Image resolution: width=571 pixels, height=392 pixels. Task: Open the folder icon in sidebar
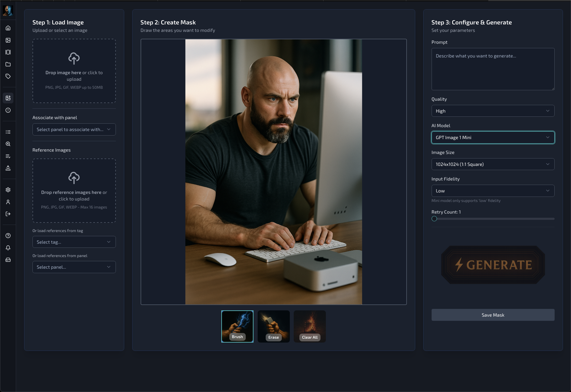[x=8, y=64]
